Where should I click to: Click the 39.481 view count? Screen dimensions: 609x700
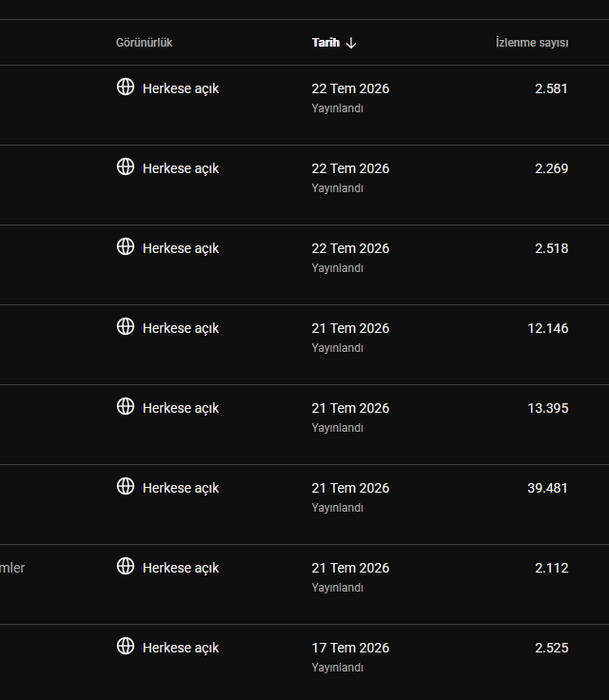pos(547,488)
